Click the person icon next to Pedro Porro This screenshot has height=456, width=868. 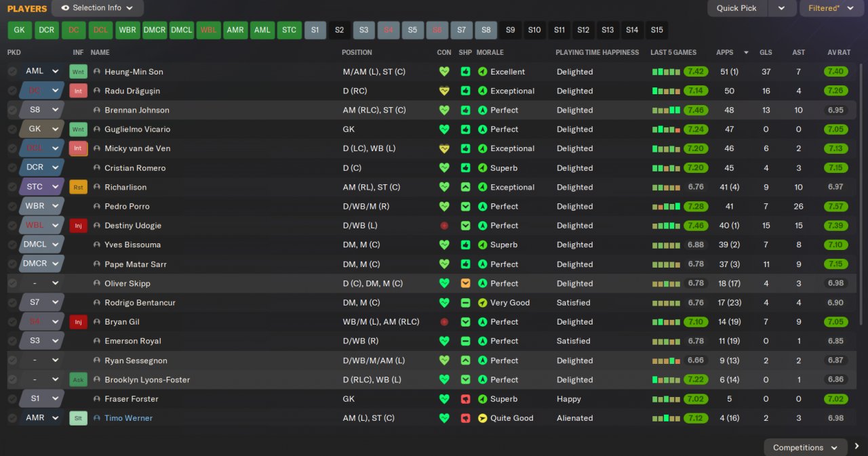coord(97,206)
